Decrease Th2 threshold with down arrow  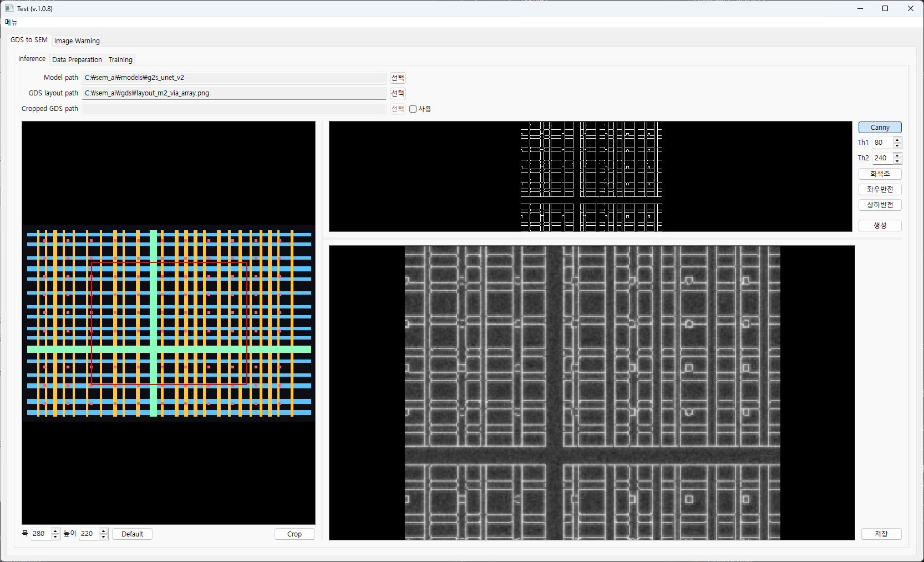pos(897,161)
